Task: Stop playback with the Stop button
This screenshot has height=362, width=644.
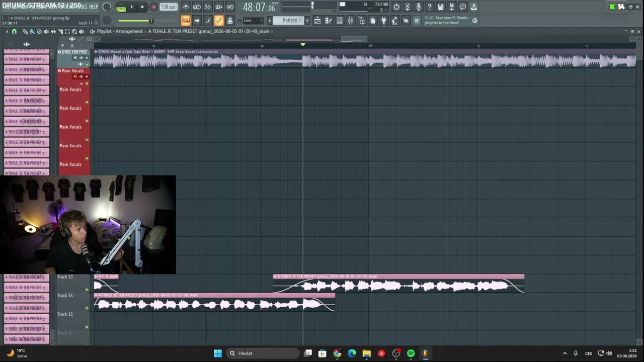Action: pyautogui.click(x=142, y=7)
